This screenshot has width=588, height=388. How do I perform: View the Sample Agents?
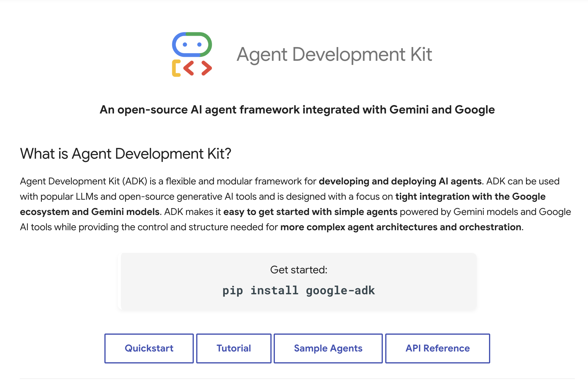pyautogui.click(x=328, y=348)
